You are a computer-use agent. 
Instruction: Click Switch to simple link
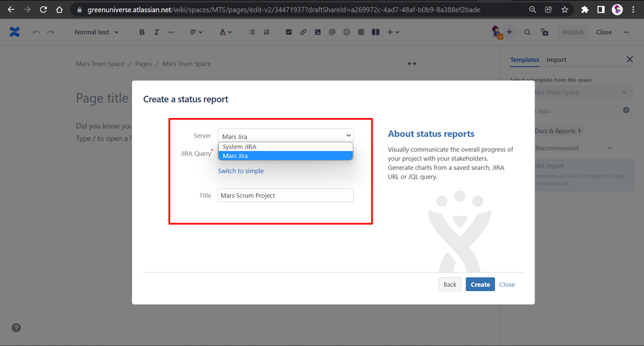click(x=240, y=170)
